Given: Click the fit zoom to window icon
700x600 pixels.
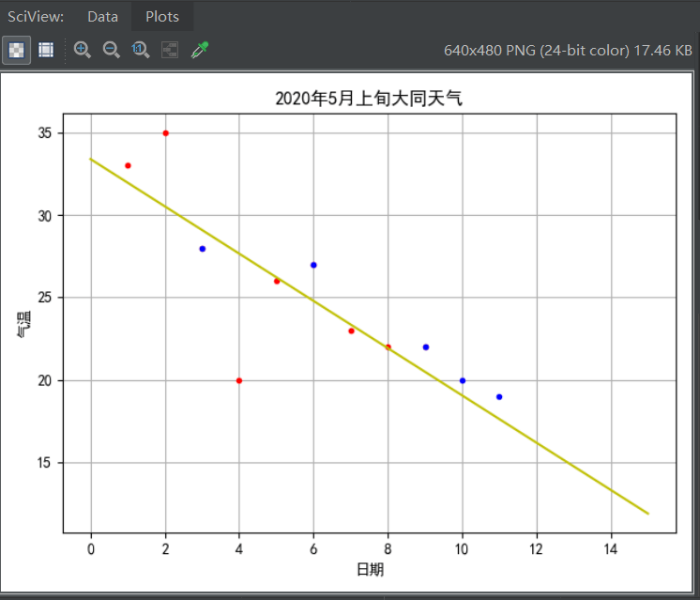Looking at the screenshot, I should click(170, 50).
